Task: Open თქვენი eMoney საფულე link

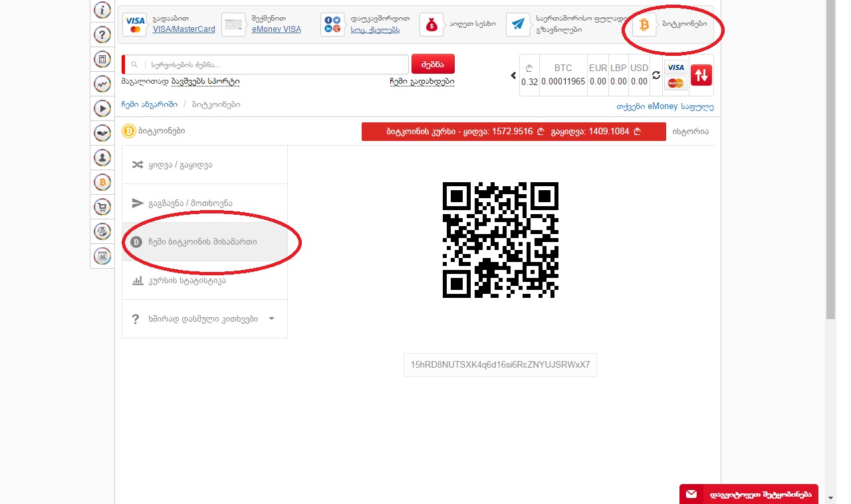Action: (x=665, y=106)
